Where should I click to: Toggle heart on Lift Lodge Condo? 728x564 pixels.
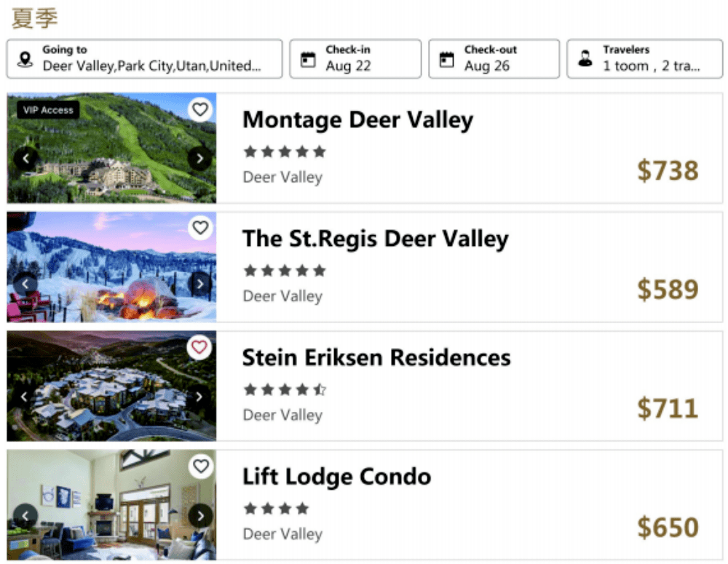click(x=200, y=466)
